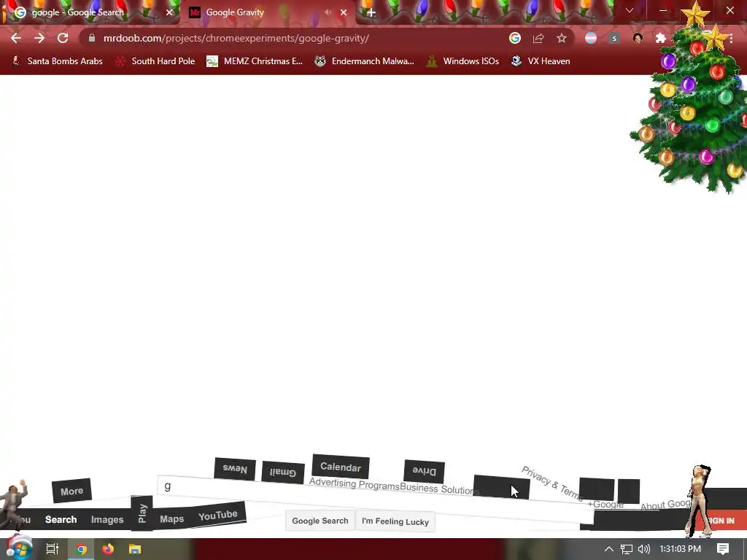This screenshot has height=560, width=747.
Task: Open the Extensions puzzle piece menu
Action: coord(661,38)
